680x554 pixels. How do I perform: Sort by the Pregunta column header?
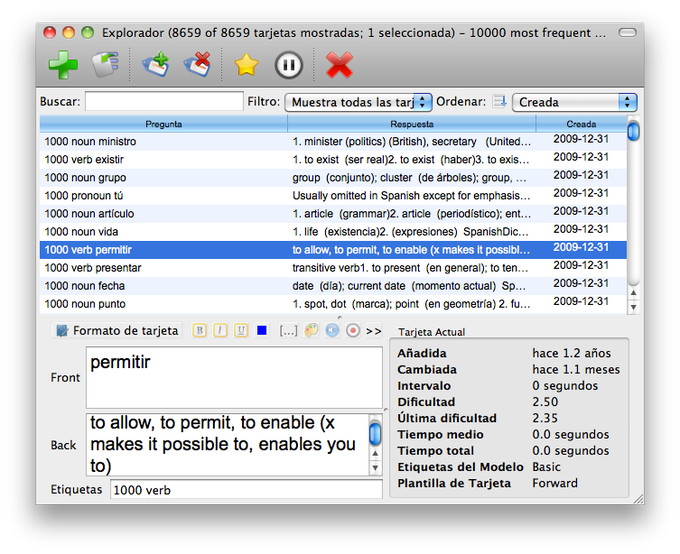click(163, 124)
